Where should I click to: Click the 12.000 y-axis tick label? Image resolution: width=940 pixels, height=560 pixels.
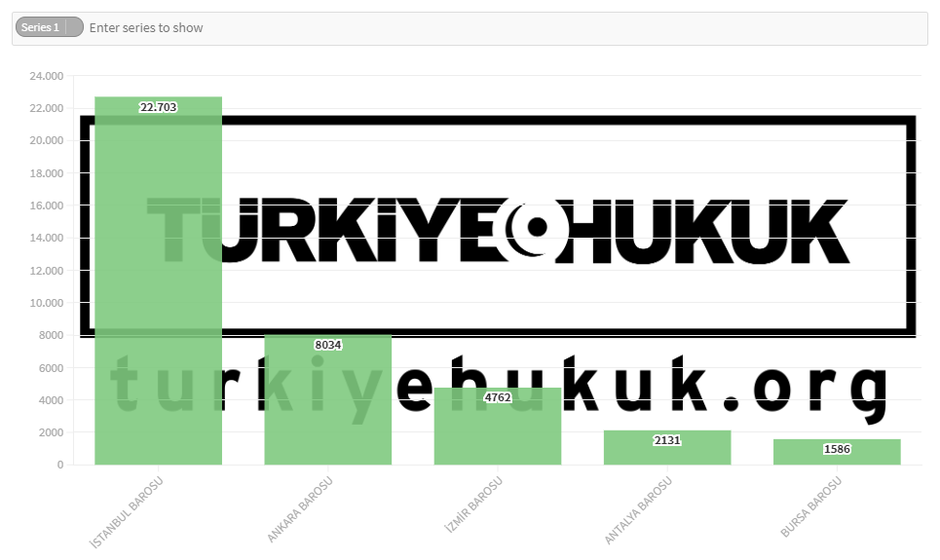(46, 271)
